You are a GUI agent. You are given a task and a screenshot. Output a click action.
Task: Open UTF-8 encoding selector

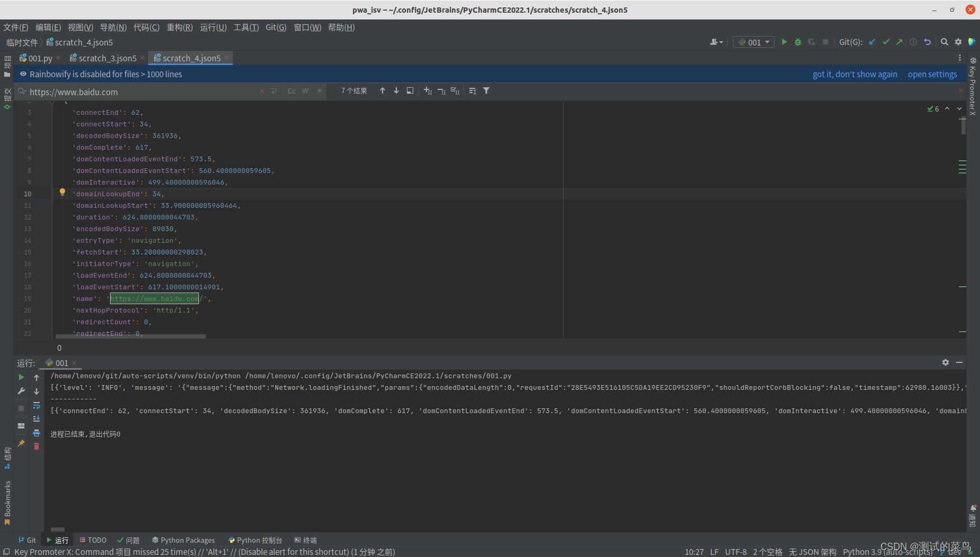coord(736,552)
